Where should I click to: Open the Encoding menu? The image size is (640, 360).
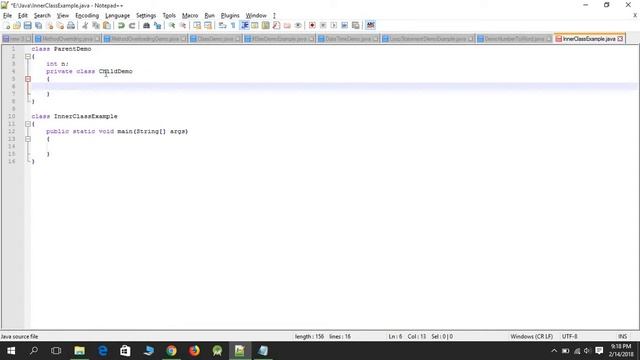(x=87, y=16)
